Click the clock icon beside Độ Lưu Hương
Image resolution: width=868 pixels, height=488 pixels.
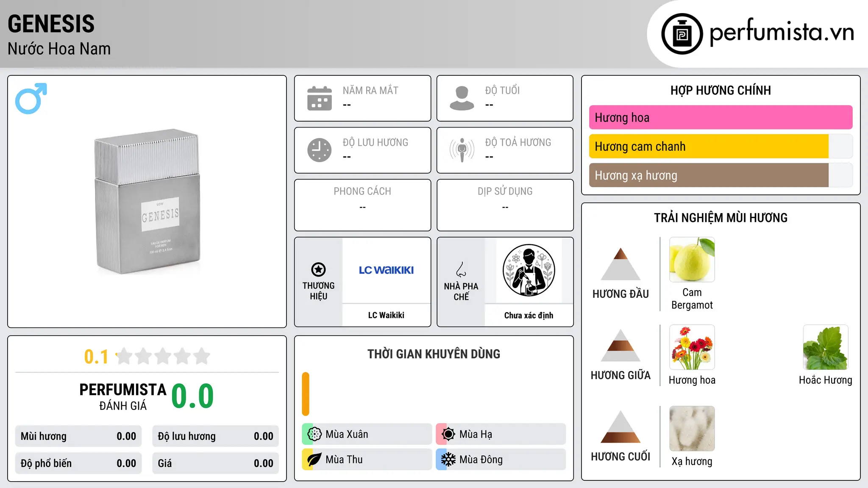[x=320, y=150]
